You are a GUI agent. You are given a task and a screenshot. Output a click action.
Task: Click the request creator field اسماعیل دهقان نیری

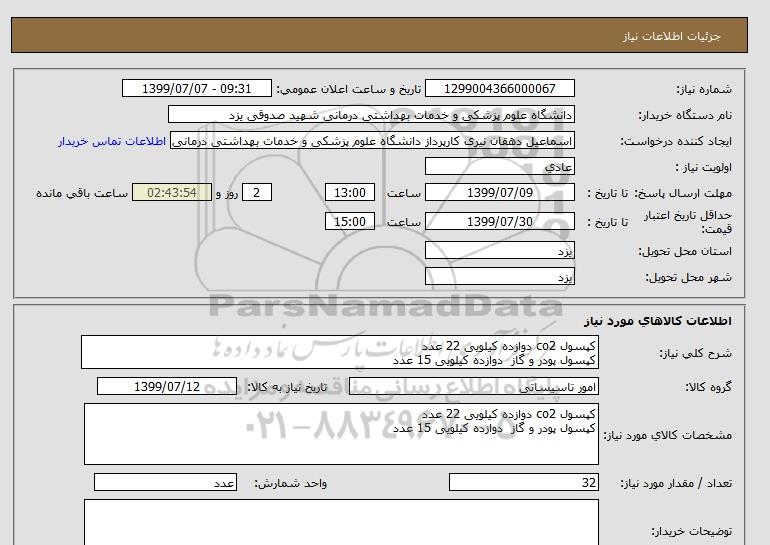[372, 141]
